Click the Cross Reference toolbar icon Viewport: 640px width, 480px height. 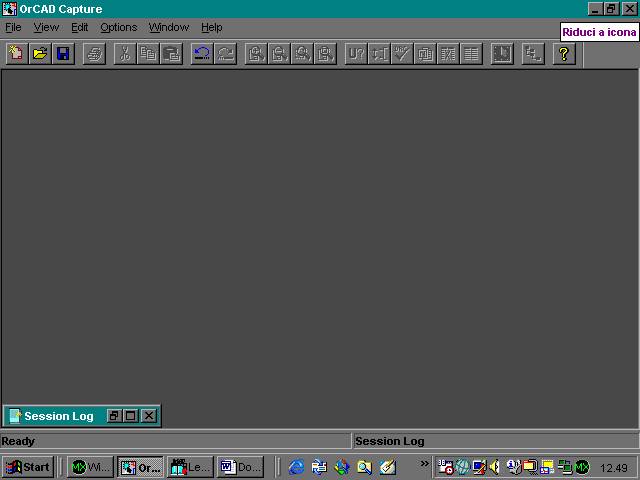tap(448, 53)
